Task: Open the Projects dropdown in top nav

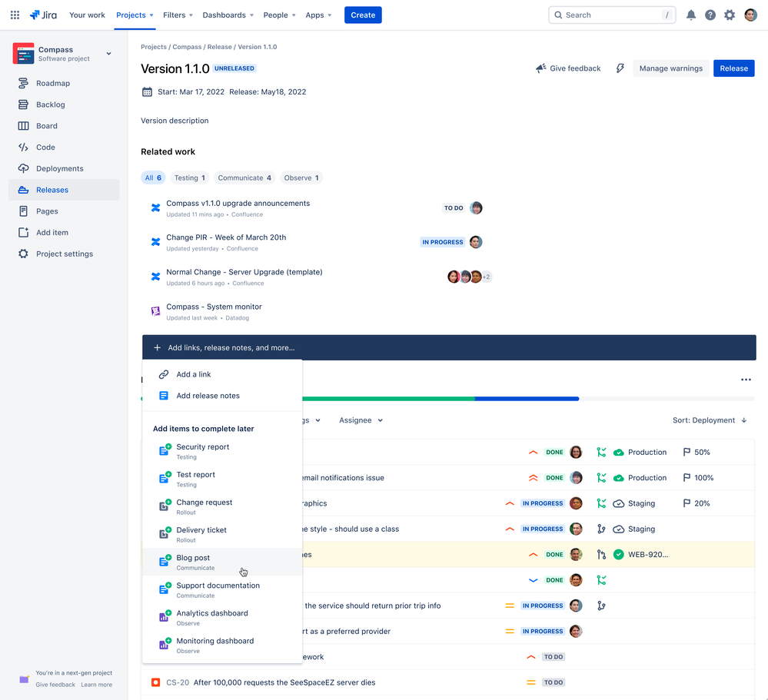Action: click(x=135, y=15)
